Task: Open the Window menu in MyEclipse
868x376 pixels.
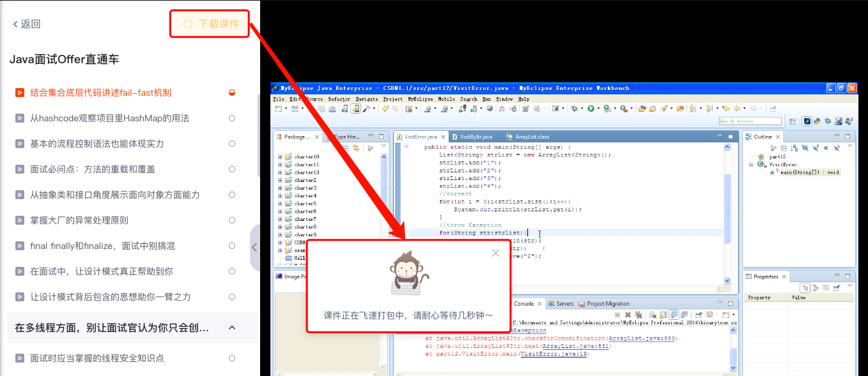Action: [504, 99]
